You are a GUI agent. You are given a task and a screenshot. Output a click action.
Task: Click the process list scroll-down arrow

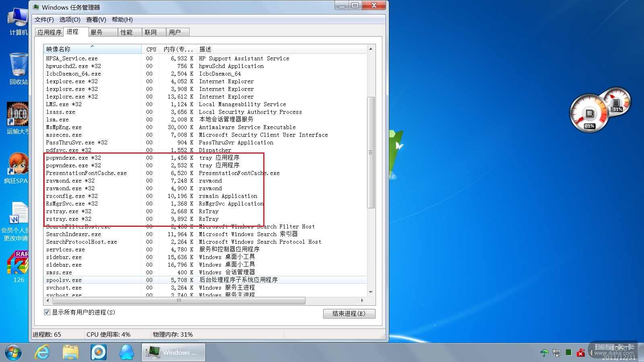point(371,292)
